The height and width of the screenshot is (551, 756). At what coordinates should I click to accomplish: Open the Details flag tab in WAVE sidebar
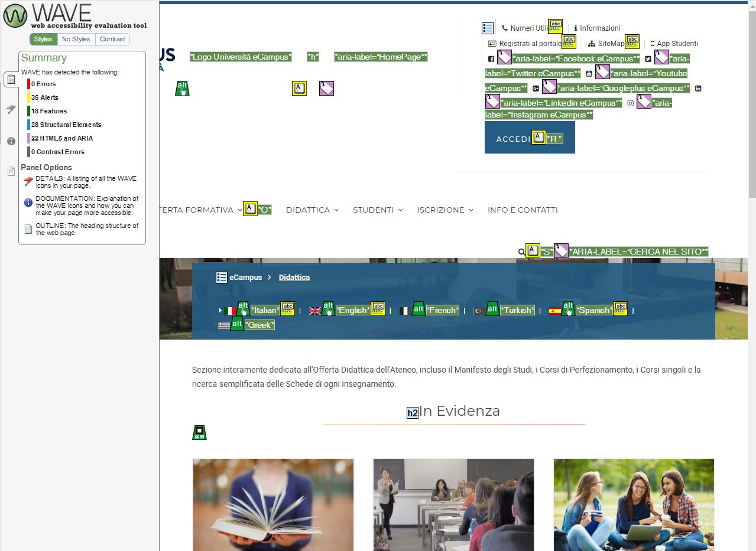click(x=11, y=110)
